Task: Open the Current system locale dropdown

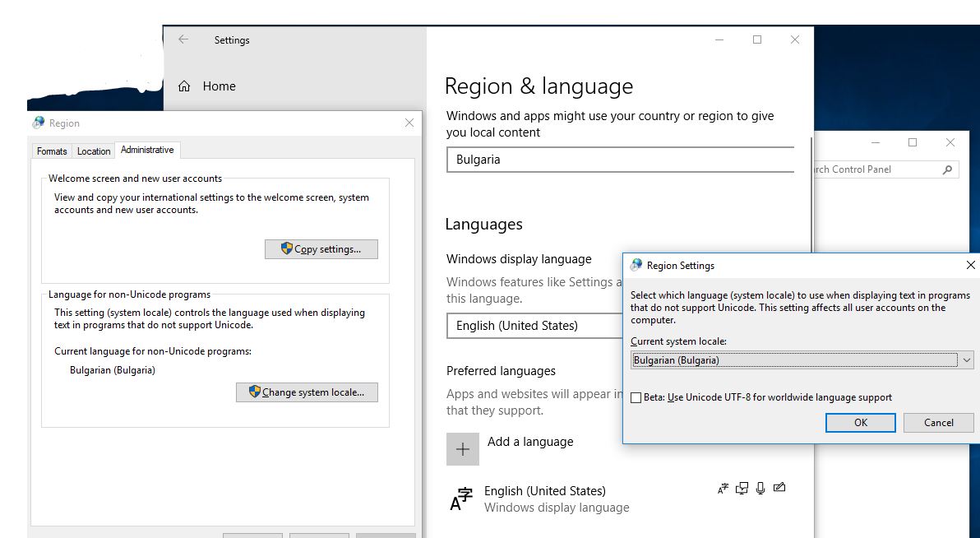Action: (x=966, y=360)
